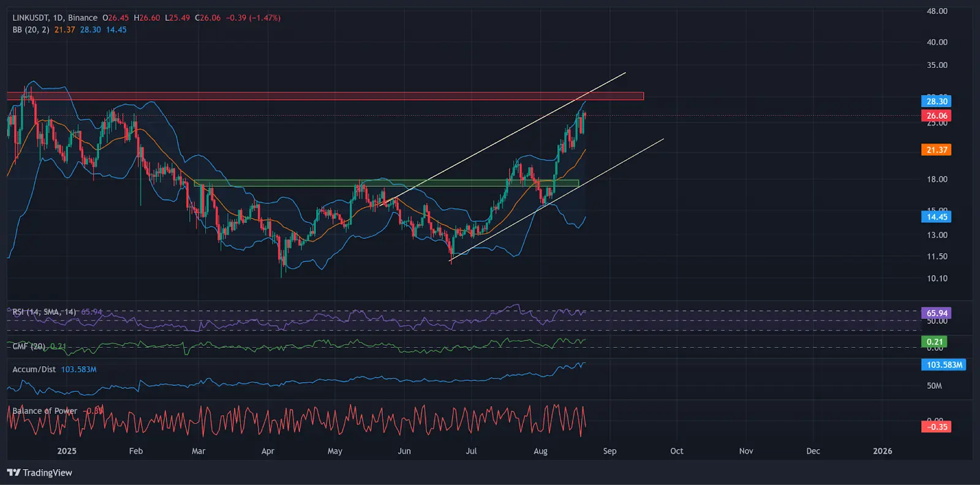Viewport: 980px width, 485px height.
Task: Click the TradingView logo
Action: pyautogui.click(x=39, y=473)
